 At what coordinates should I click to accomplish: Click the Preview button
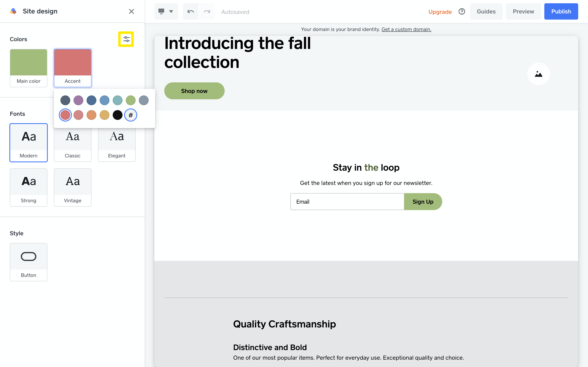click(x=523, y=11)
